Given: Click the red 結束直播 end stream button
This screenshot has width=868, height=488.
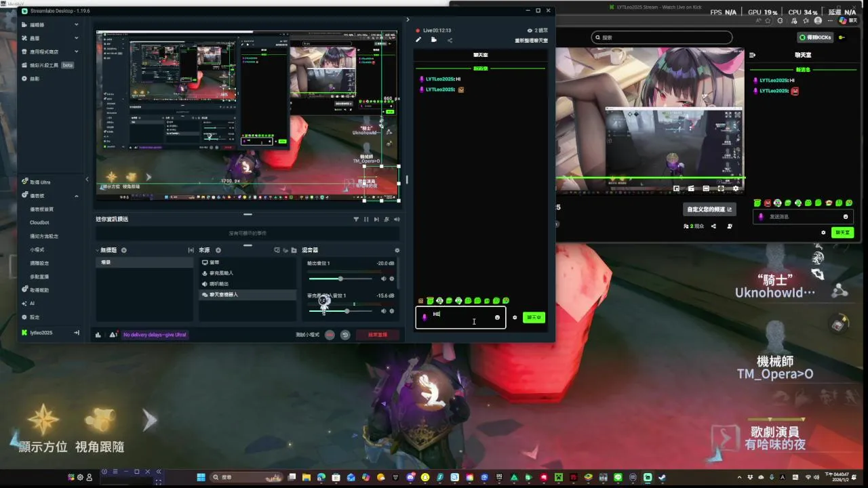Looking at the screenshot, I should (x=378, y=335).
